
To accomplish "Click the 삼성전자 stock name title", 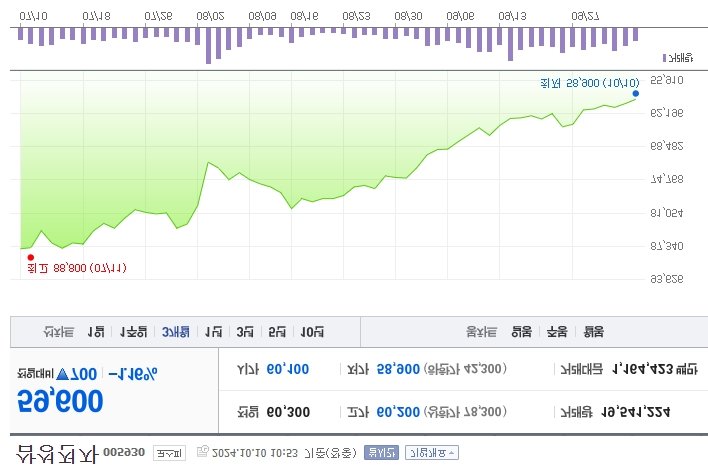I will [57, 452].
